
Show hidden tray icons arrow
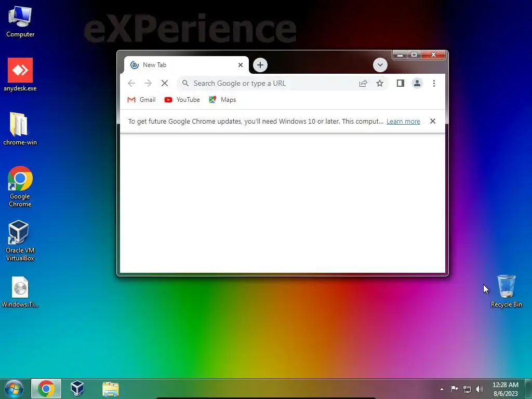(x=442, y=389)
